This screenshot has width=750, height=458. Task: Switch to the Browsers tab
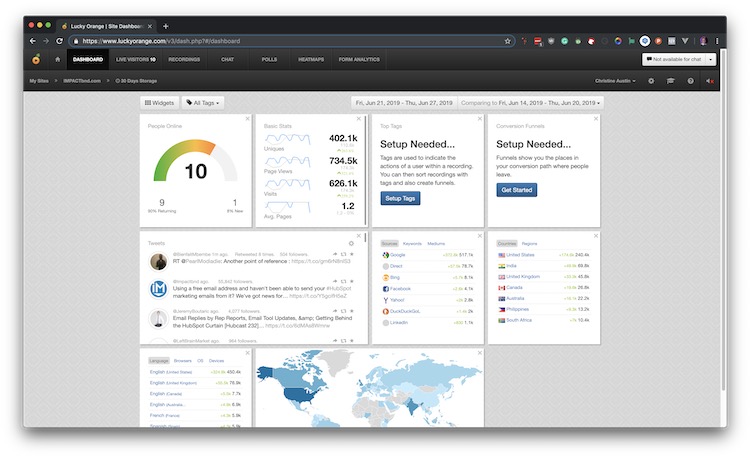[183, 361]
